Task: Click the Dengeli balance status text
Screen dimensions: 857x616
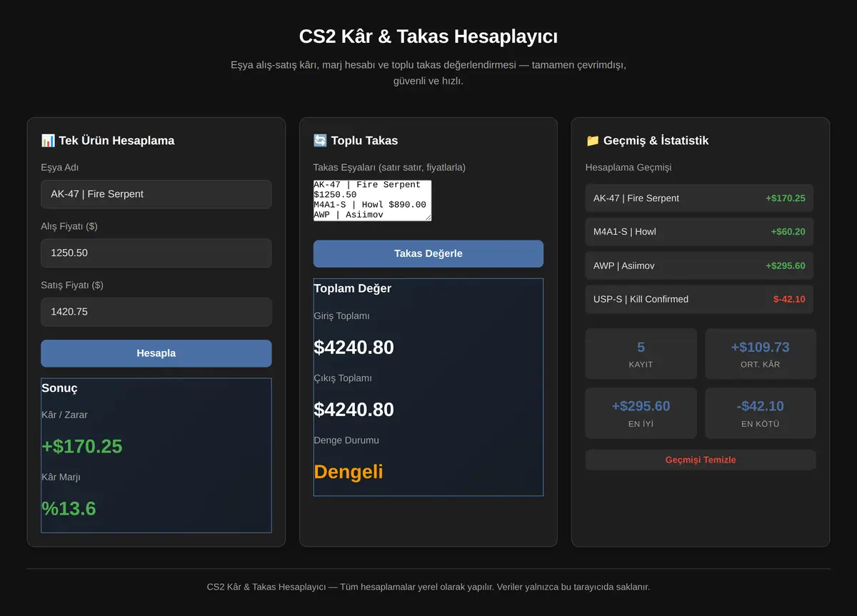Action: (349, 472)
